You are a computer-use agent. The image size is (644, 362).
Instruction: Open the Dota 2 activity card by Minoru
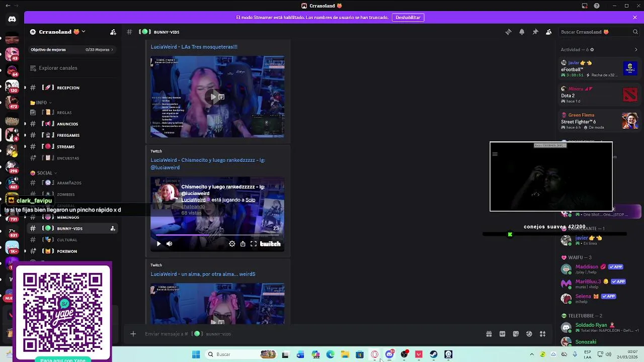(x=600, y=95)
